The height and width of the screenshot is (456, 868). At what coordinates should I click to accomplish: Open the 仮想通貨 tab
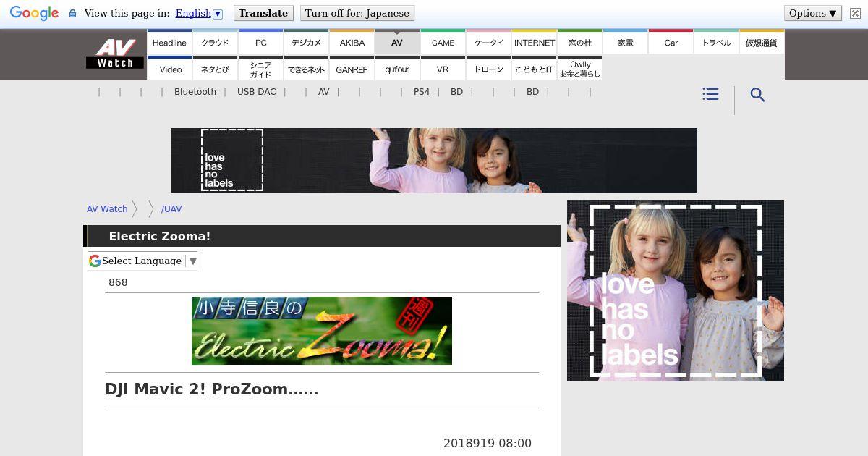pos(762,43)
